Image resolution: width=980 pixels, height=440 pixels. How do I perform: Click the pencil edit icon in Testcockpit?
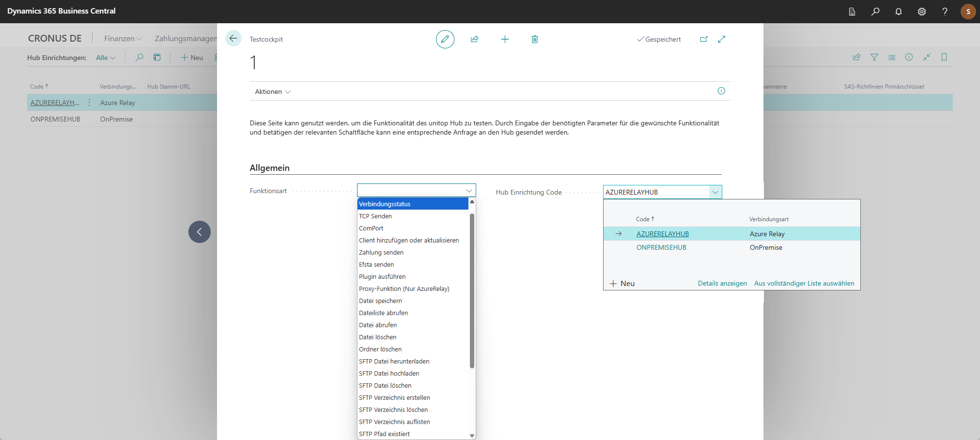point(445,39)
